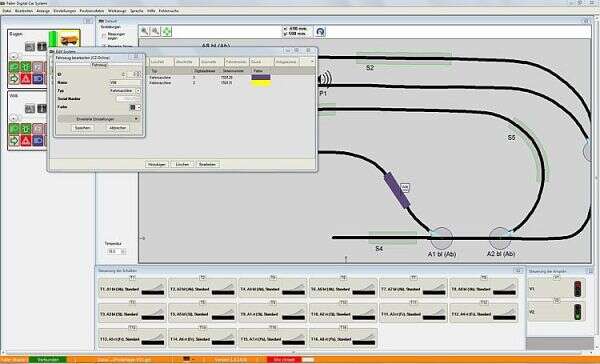The height and width of the screenshot is (364, 600).
Task: Open the Einstellungen menu
Action: 65,11
